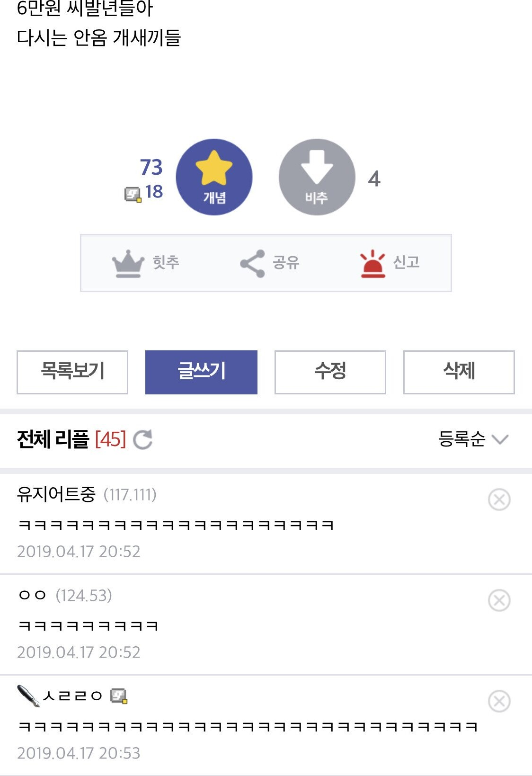The width and height of the screenshot is (532, 776).
Task: Edit the post with 수정 button
Action: (x=330, y=372)
